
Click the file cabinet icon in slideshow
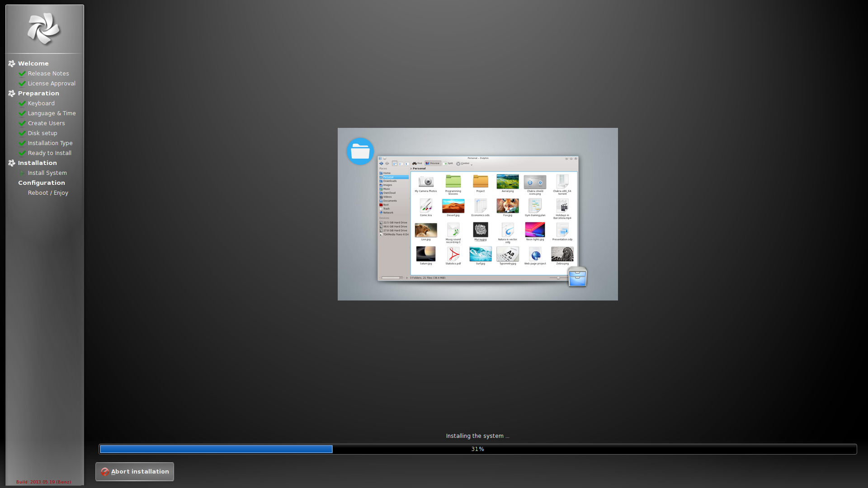577,277
